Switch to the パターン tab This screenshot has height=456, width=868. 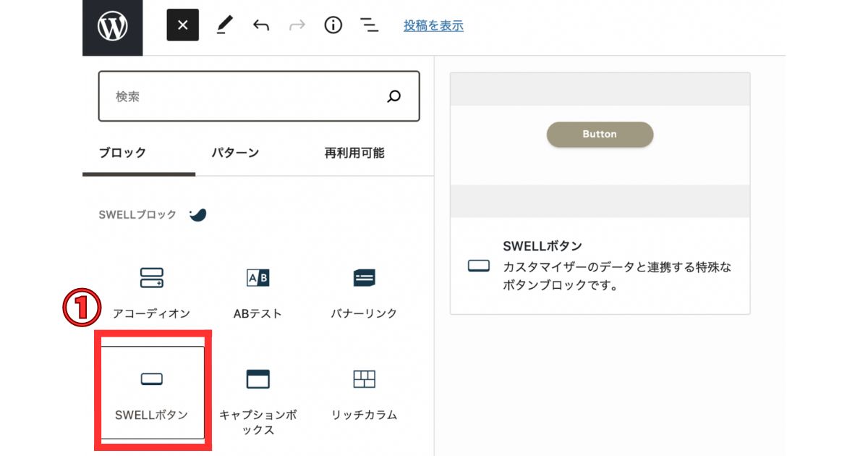[x=235, y=153]
